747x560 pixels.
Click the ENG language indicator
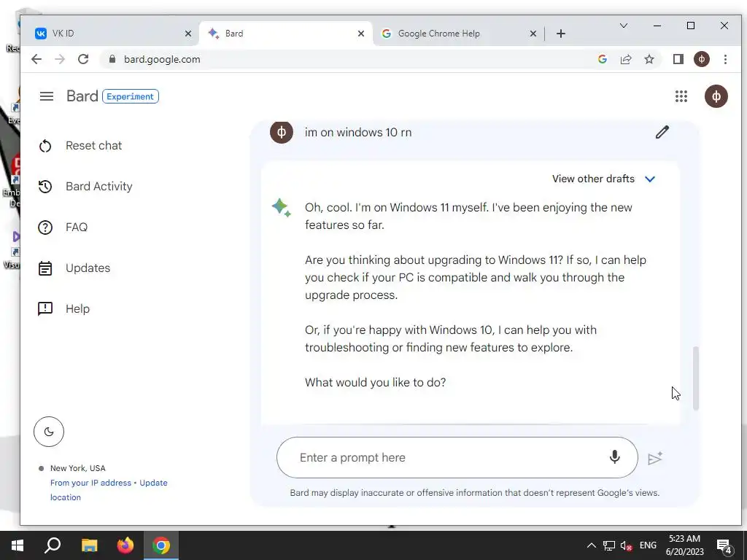point(648,545)
